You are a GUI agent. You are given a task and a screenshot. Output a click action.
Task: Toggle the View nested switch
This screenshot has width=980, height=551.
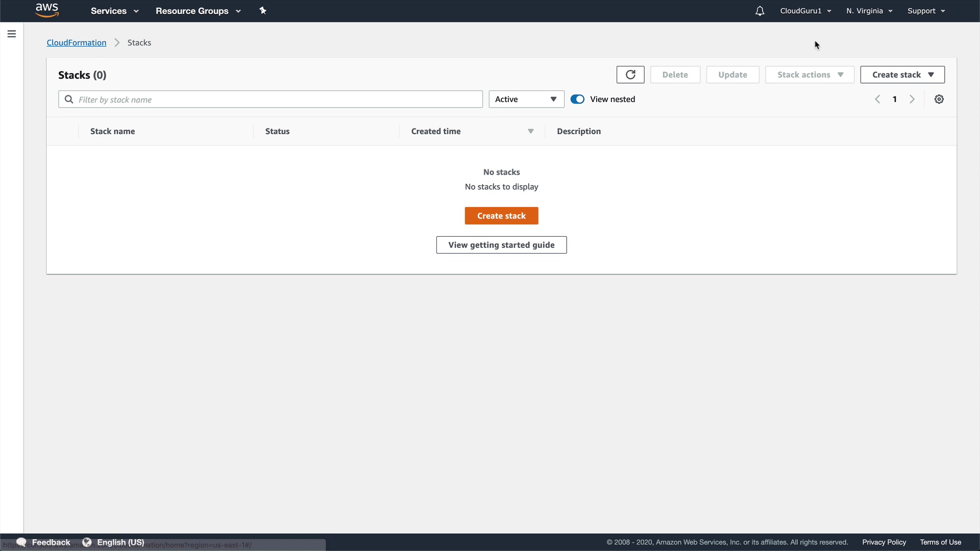(x=577, y=99)
